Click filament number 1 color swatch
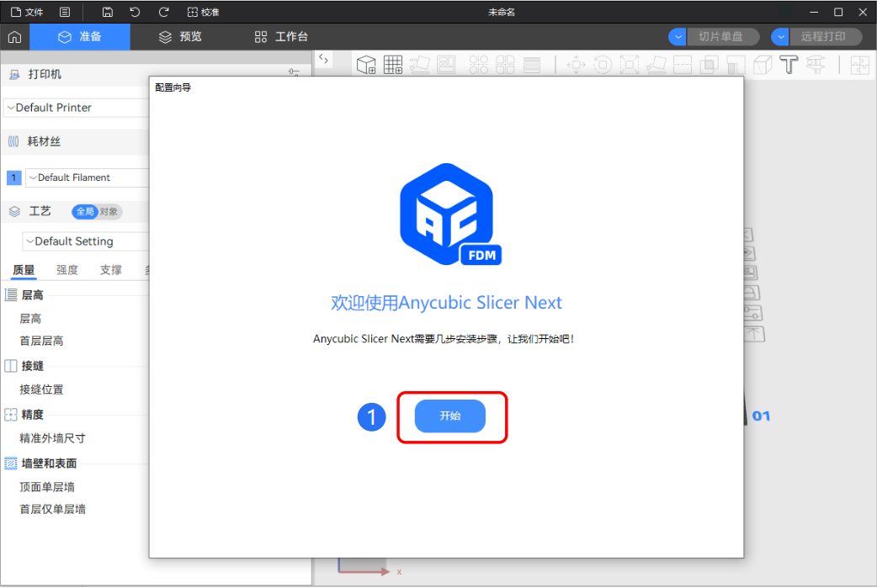Screen dimensions: 877x588 14,177
